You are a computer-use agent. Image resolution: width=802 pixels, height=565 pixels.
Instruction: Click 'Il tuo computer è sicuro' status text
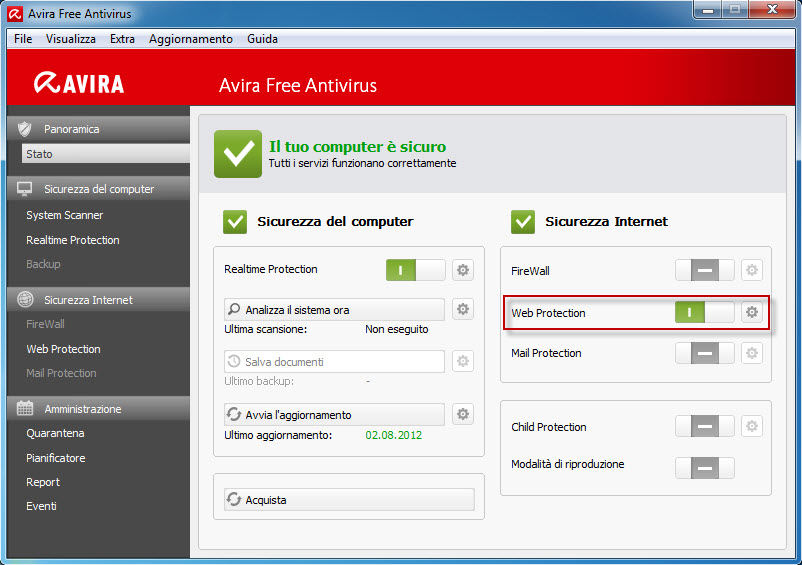pyautogui.click(x=358, y=146)
